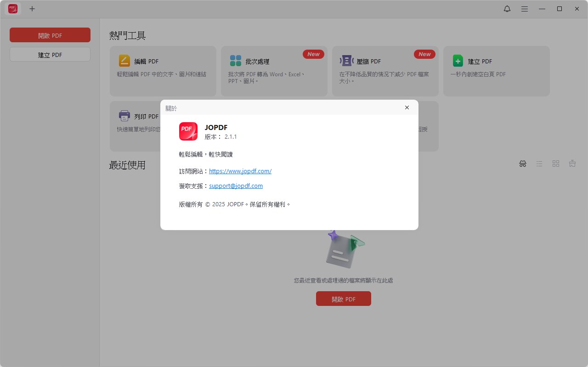Maximize the JOPDF window
This screenshot has width=588, height=367.
point(560,9)
